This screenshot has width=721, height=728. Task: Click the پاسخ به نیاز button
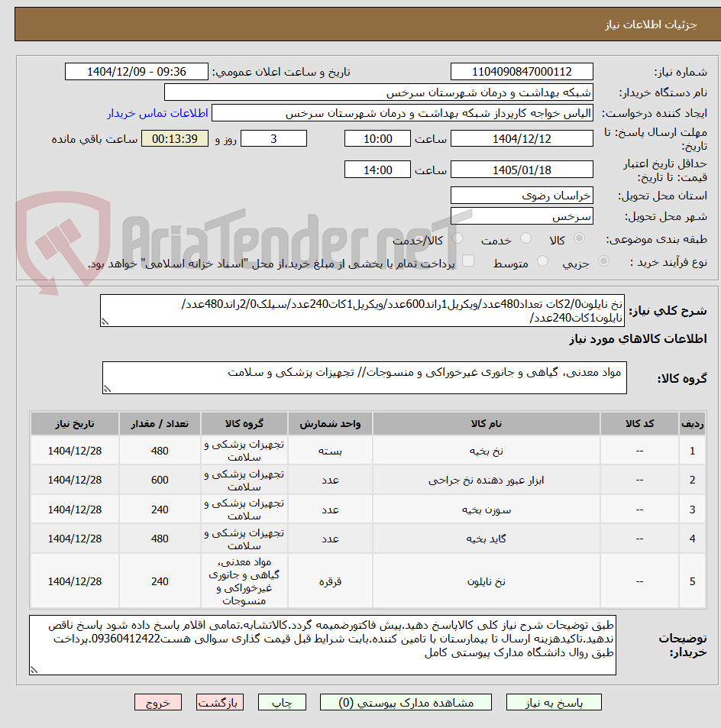pyautogui.click(x=554, y=703)
